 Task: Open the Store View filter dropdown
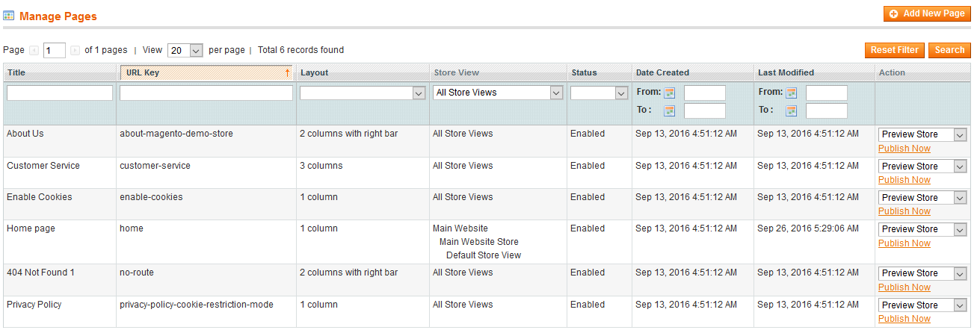pos(498,93)
